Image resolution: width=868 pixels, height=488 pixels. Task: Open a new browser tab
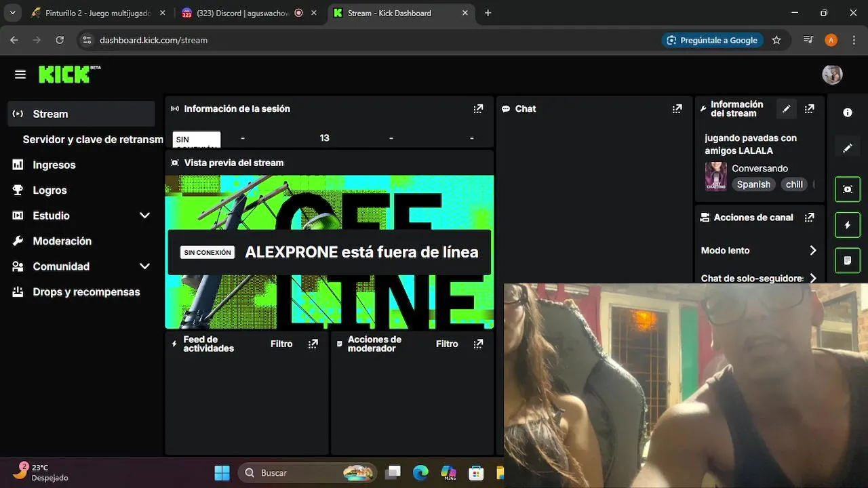tap(488, 13)
